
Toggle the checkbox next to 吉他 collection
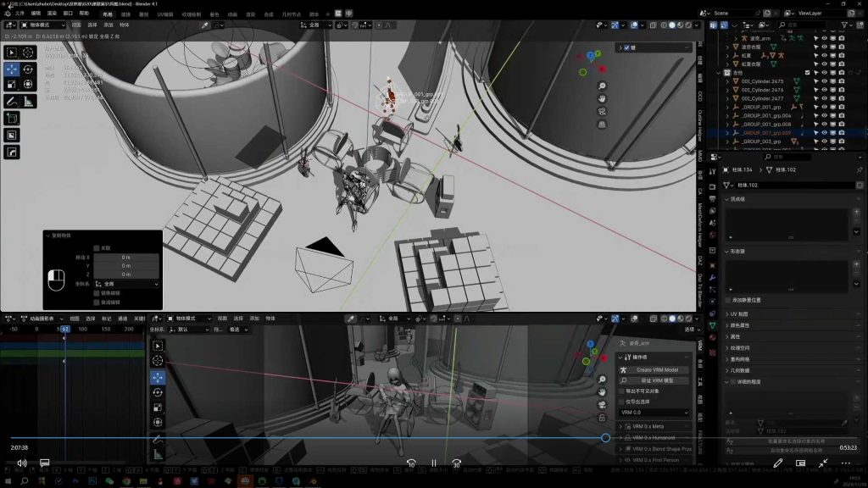tap(807, 72)
